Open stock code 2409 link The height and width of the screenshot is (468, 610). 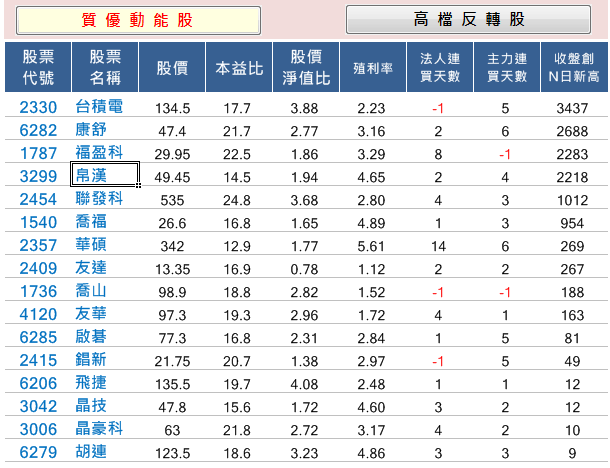pyautogui.click(x=38, y=268)
